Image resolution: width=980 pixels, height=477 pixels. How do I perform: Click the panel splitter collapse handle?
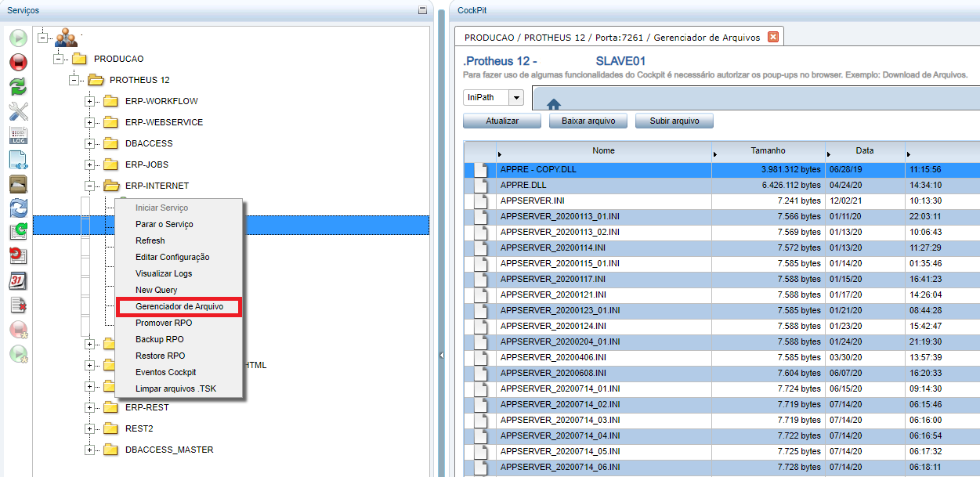[442, 355]
